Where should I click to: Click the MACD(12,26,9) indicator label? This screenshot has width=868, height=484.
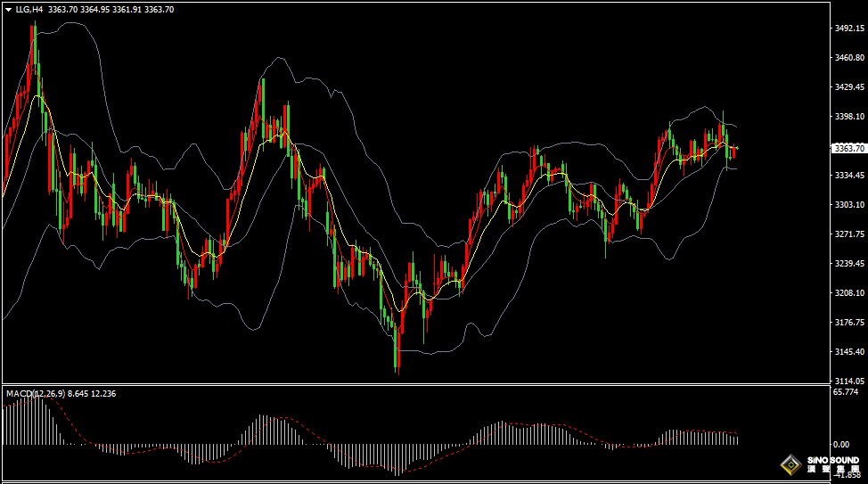pos(35,393)
